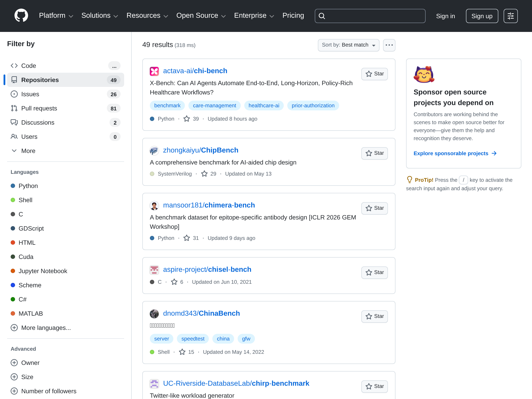The height and width of the screenshot is (399, 532).
Task: Expand the Solutions menu
Action: point(100,16)
